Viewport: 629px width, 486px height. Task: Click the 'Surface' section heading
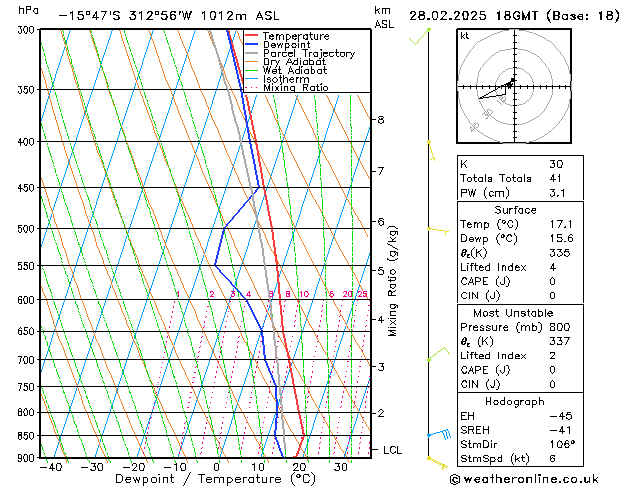click(515, 210)
